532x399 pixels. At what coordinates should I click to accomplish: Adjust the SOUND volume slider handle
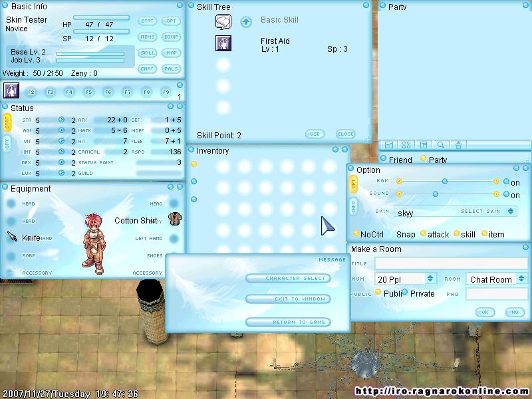click(x=436, y=194)
